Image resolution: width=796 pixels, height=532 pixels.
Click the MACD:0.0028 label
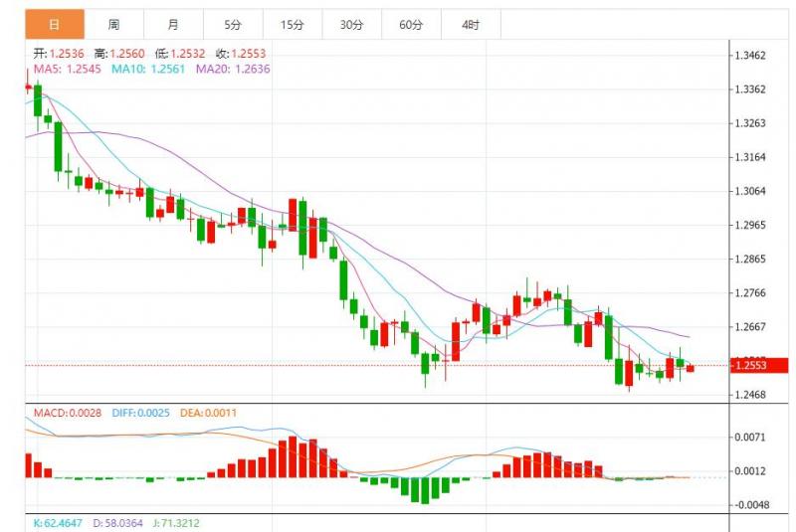[68, 413]
